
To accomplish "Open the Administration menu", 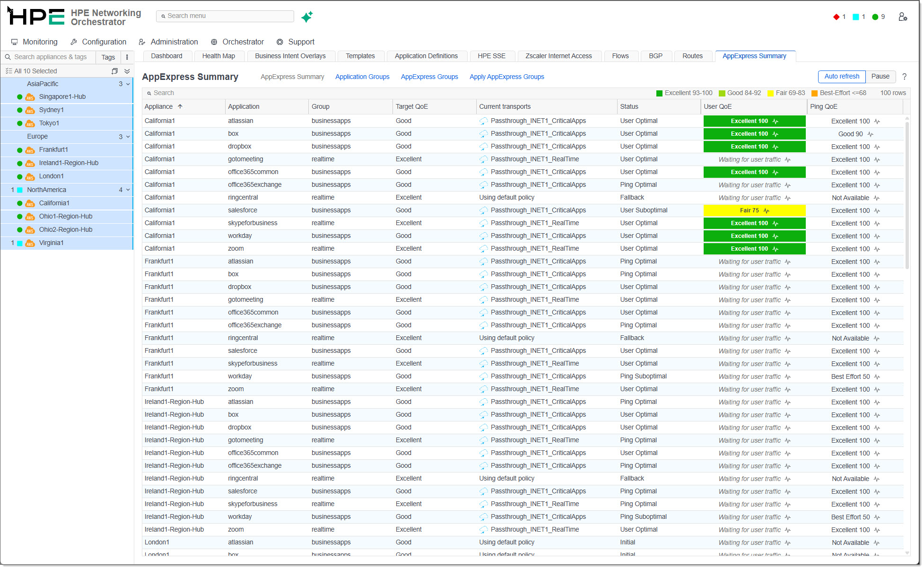I will (168, 42).
